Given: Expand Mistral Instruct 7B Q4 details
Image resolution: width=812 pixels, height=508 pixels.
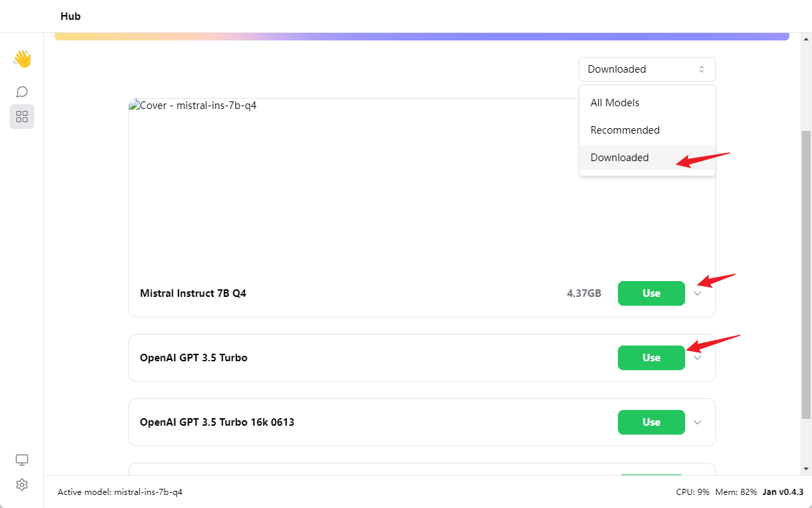Looking at the screenshot, I should (697, 293).
